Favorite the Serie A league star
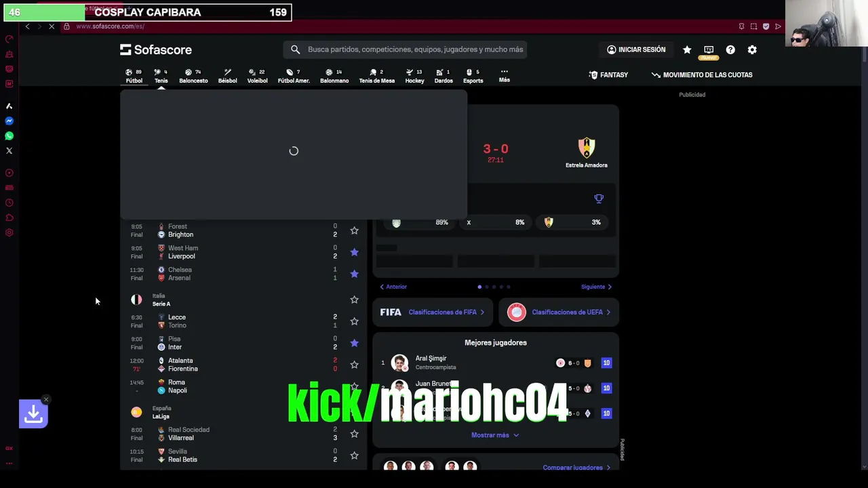 [354, 300]
